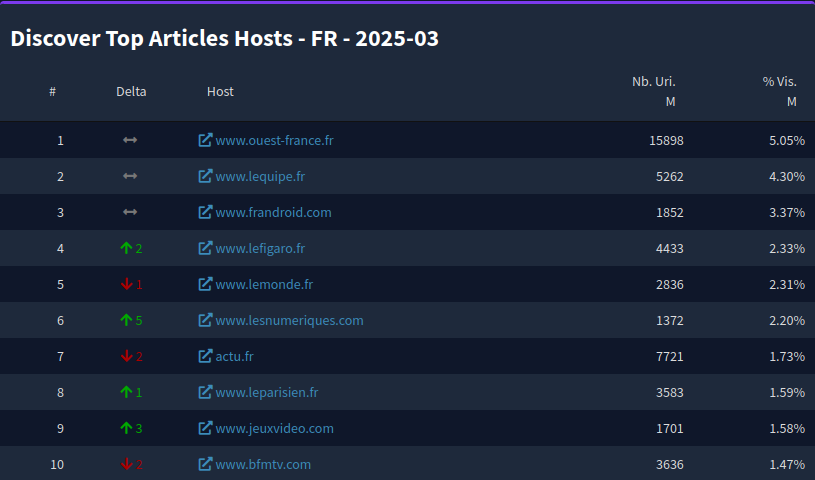This screenshot has width=815, height=480.
Task: Select the 5.05% visibility value
Action: (x=787, y=140)
